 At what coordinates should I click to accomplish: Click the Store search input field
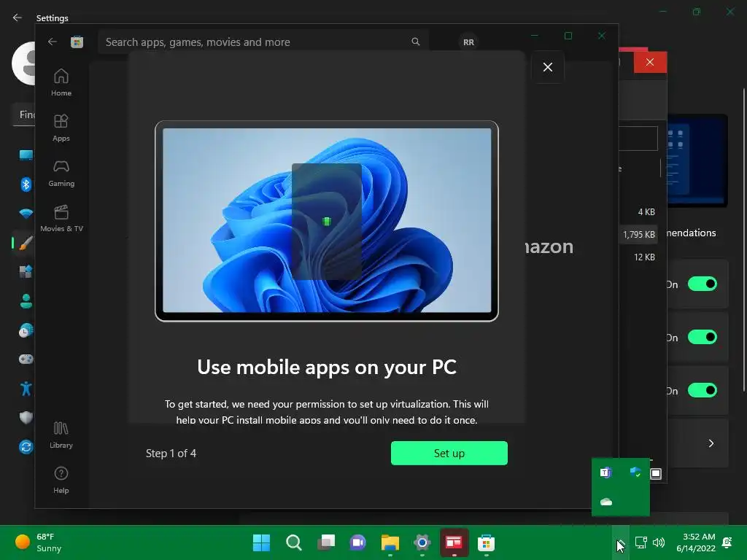[263, 42]
